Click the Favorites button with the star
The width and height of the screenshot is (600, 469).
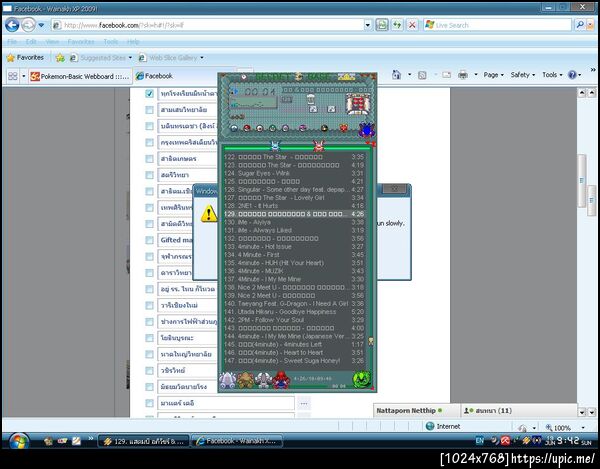tap(25, 58)
